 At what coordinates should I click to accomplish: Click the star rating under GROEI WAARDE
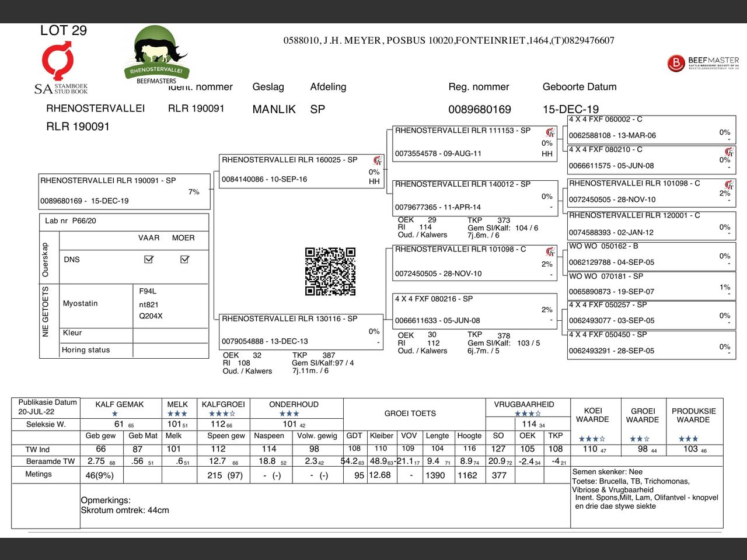639,439
